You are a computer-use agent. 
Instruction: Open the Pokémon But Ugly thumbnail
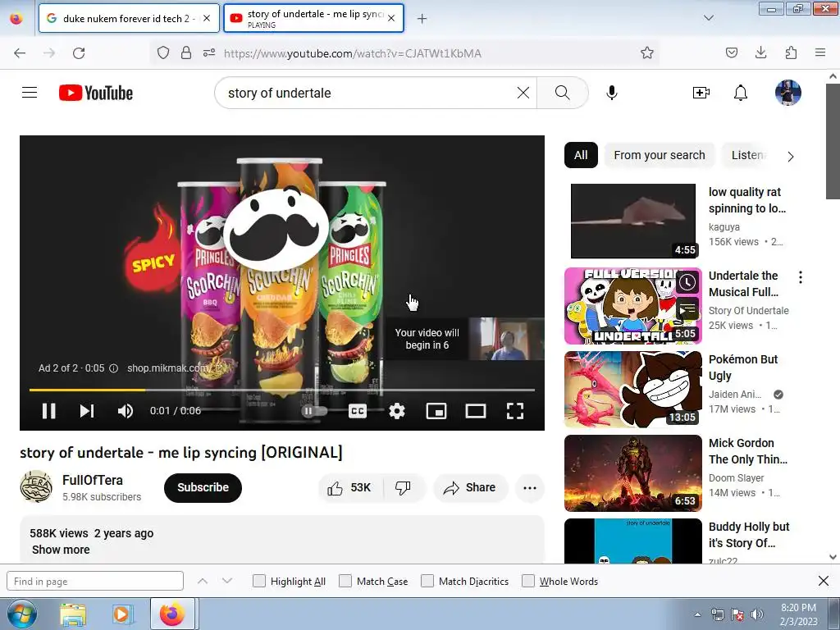[633, 390]
